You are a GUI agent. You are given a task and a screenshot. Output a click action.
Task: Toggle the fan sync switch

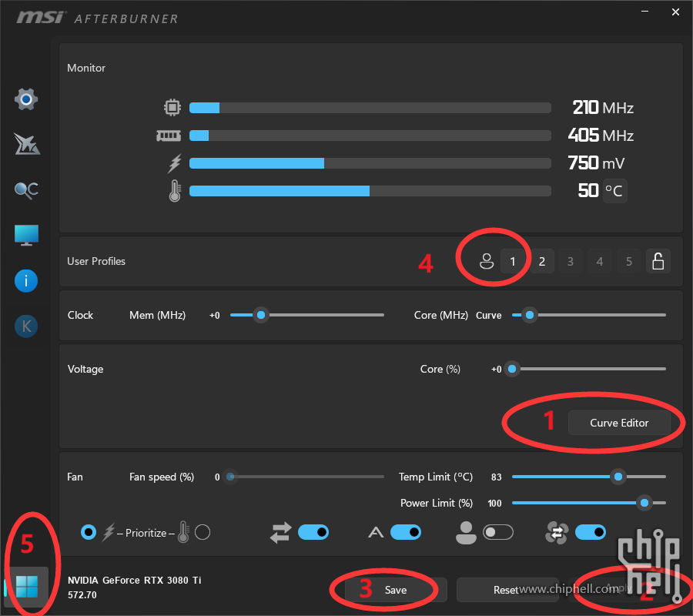[591, 533]
